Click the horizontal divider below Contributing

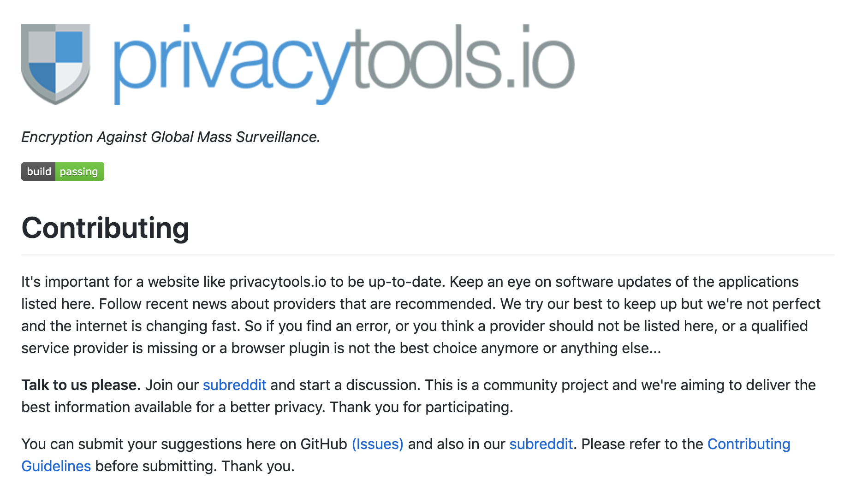(428, 254)
